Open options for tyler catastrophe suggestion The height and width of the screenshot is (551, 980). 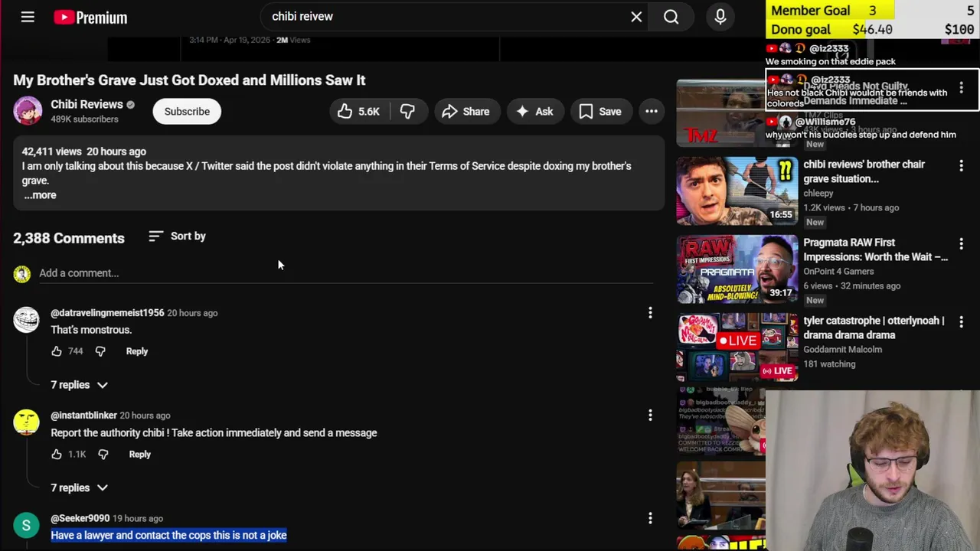[x=961, y=321]
